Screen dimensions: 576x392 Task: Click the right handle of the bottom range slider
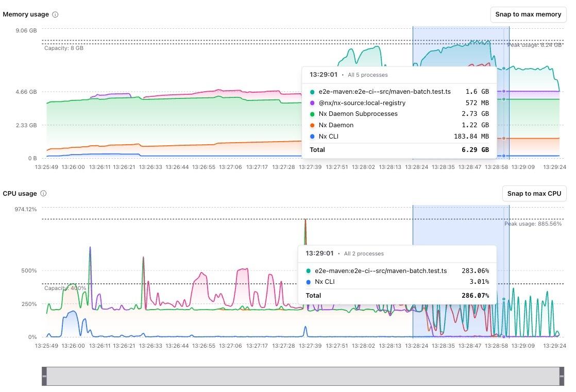562,377
